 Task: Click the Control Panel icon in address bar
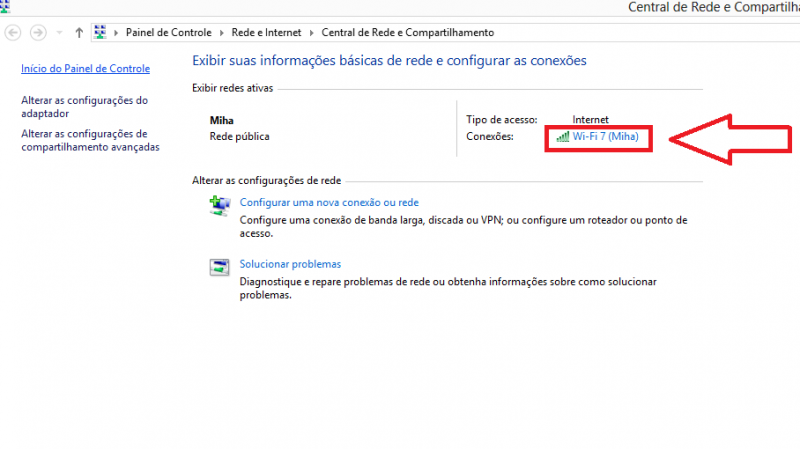coord(101,33)
